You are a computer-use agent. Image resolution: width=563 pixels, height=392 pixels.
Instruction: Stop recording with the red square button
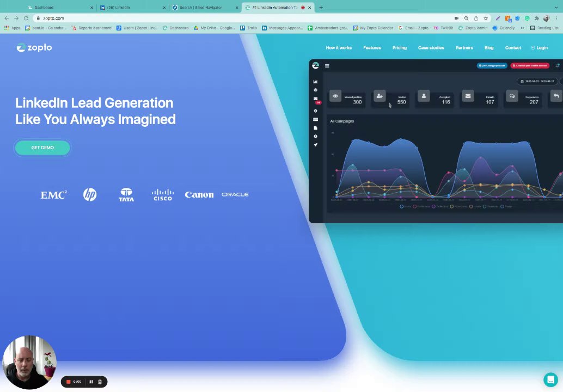(68, 382)
